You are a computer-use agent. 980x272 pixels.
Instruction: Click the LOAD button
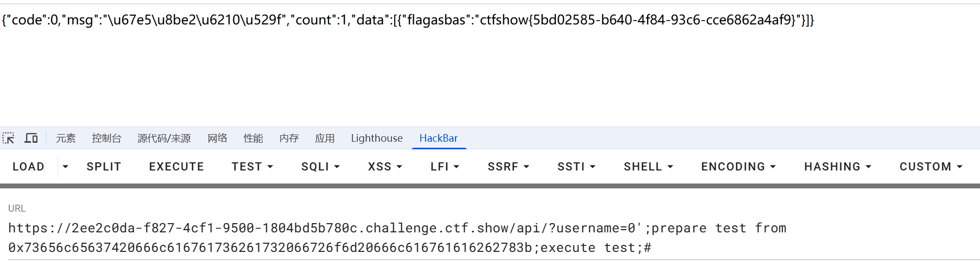tap(29, 167)
